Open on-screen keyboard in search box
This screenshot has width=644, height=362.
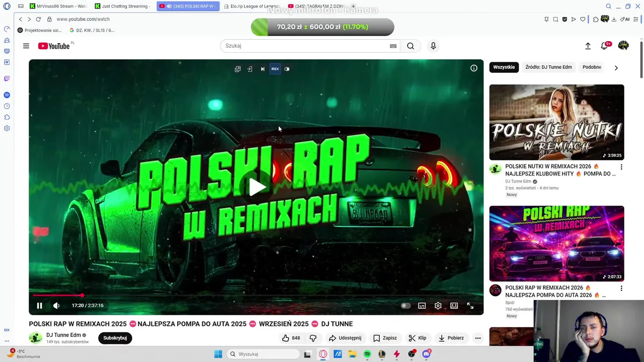393,46
